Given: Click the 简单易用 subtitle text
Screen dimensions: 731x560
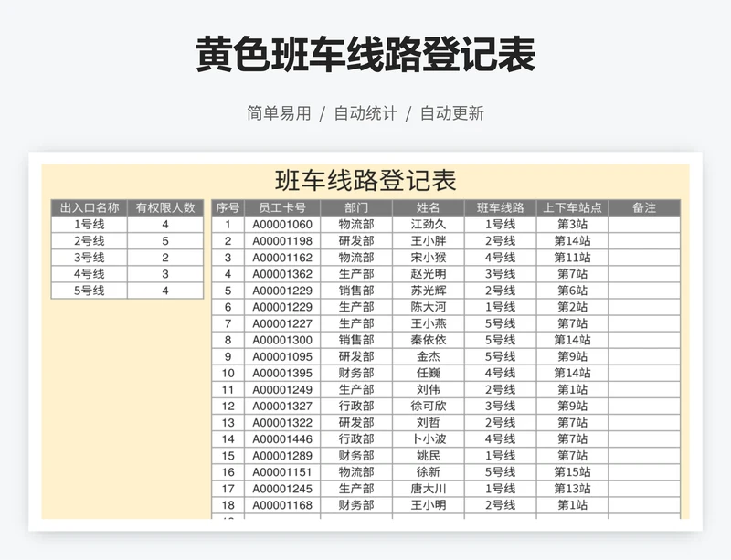Looking at the screenshot, I should pyautogui.click(x=279, y=113).
